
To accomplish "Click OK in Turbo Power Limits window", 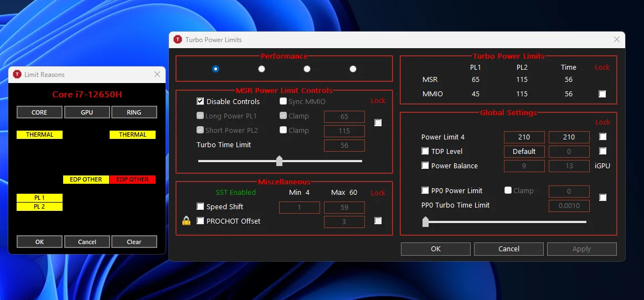I will coord(436,249).
